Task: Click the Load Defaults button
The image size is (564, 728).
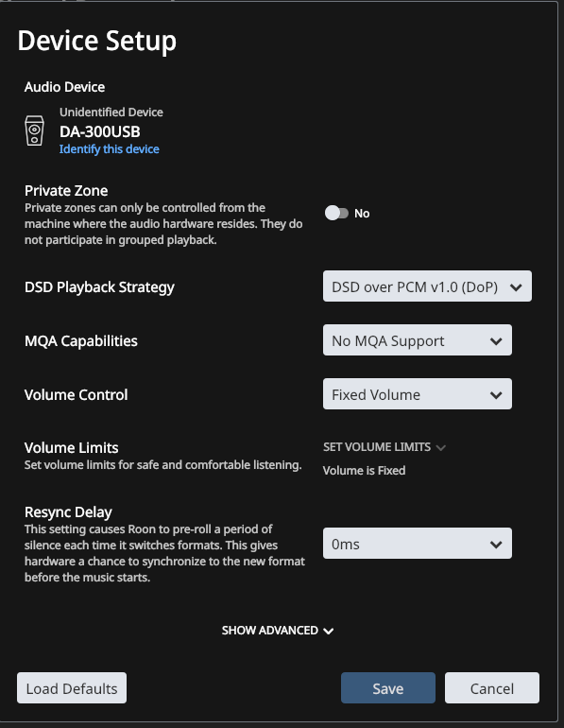Action: pyautogui.click(x=72, y=688)
